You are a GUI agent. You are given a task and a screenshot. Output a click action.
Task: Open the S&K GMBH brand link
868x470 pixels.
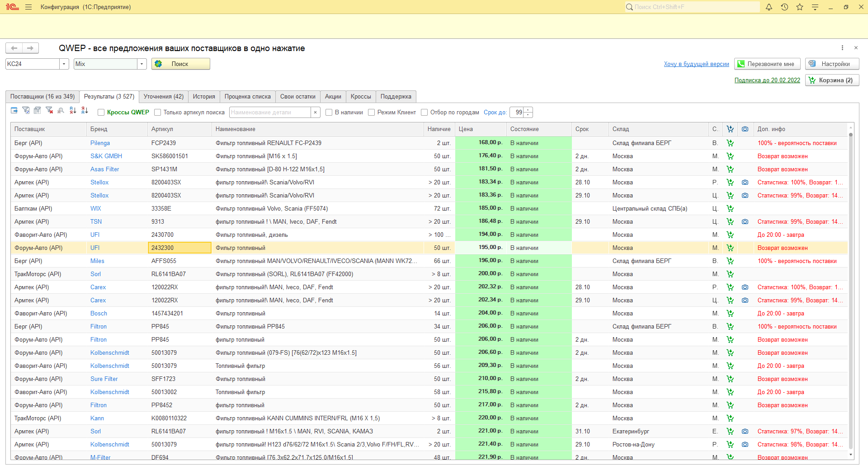point(106,156)
